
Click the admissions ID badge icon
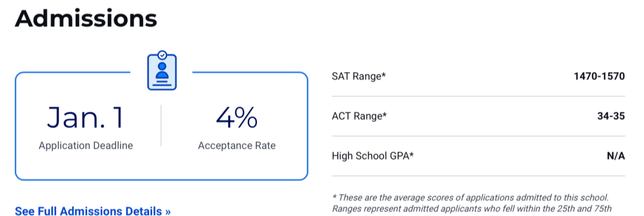[x=162, y=70]
